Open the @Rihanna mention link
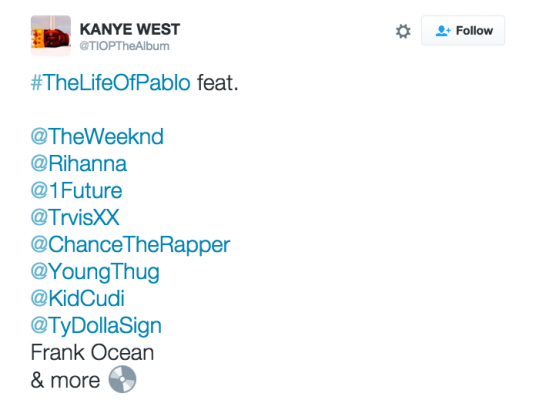 [x=79, y=163]
